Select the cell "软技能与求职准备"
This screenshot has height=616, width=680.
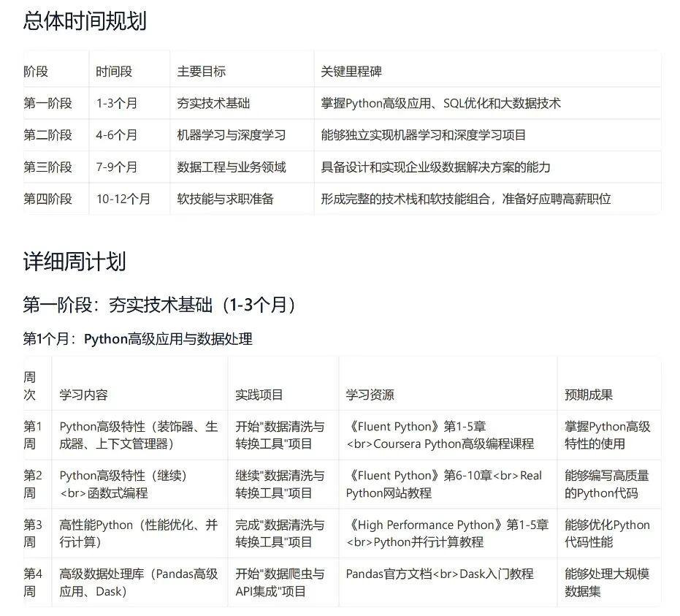pyautogui.click(x=226, y=199)
